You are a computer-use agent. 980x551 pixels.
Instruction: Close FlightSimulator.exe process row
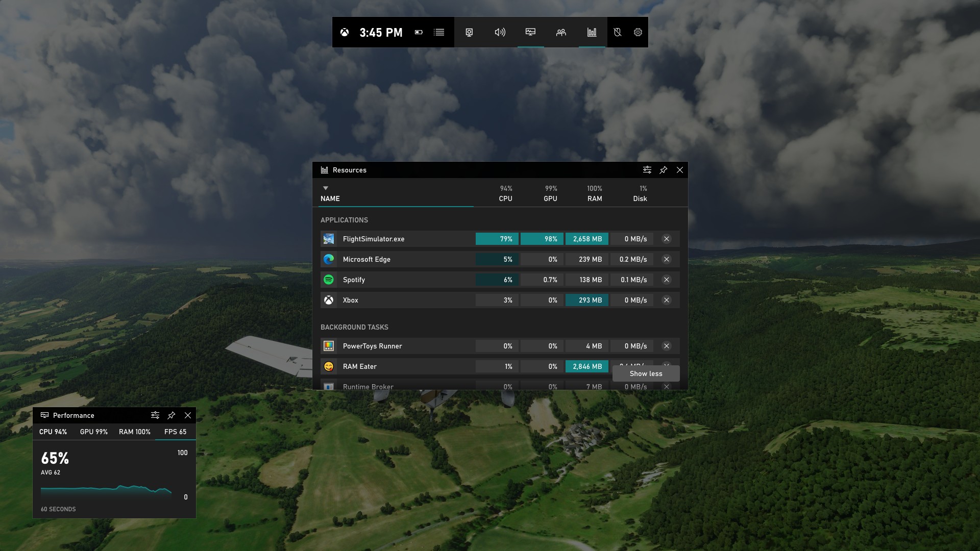pyautogui.click(x=667, y=239)
